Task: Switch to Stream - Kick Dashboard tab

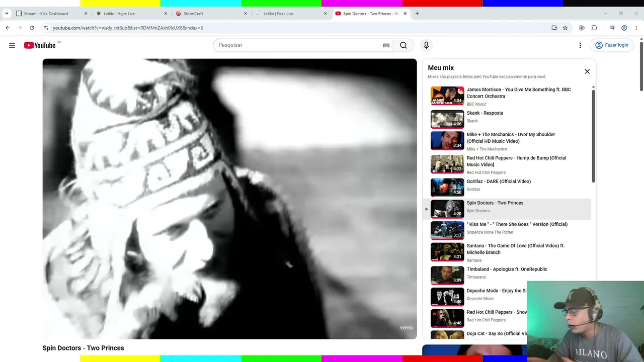Action: pyautogui.click(x=52, y=14)
